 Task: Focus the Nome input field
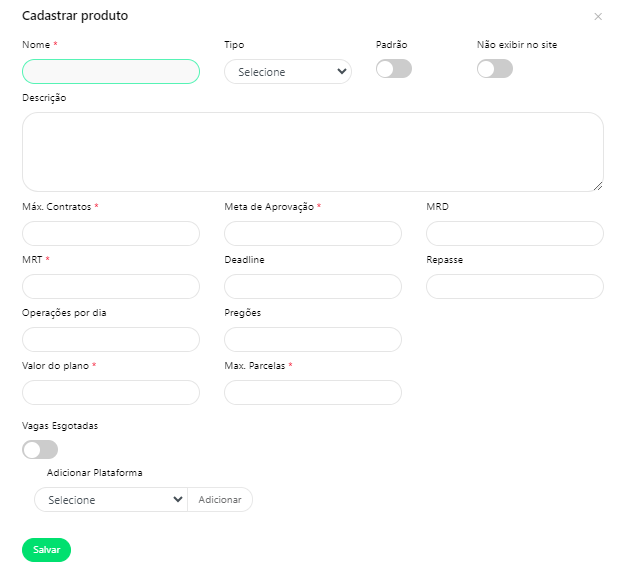[x=111, y=71]
